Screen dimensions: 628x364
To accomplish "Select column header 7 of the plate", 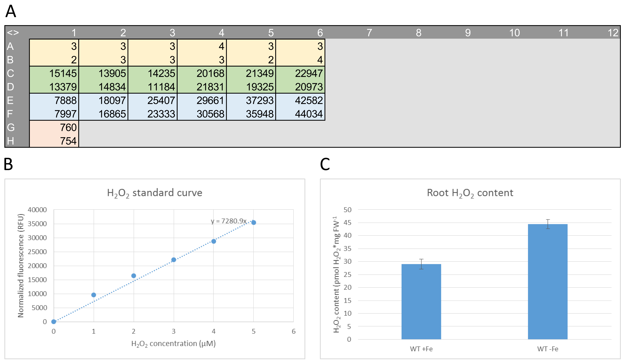I will coord(369,33).
